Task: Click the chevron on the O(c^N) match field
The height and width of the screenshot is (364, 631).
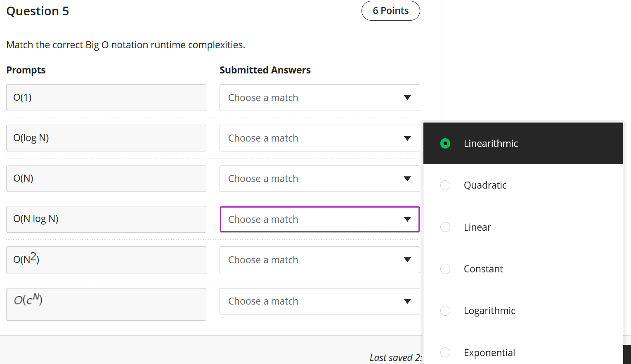Action: (407, 301)
